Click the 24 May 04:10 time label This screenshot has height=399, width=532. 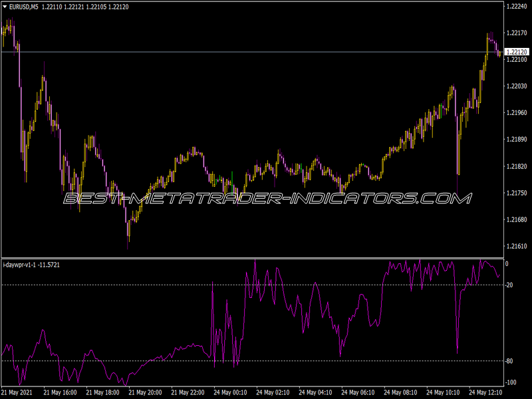pos(315,392)
